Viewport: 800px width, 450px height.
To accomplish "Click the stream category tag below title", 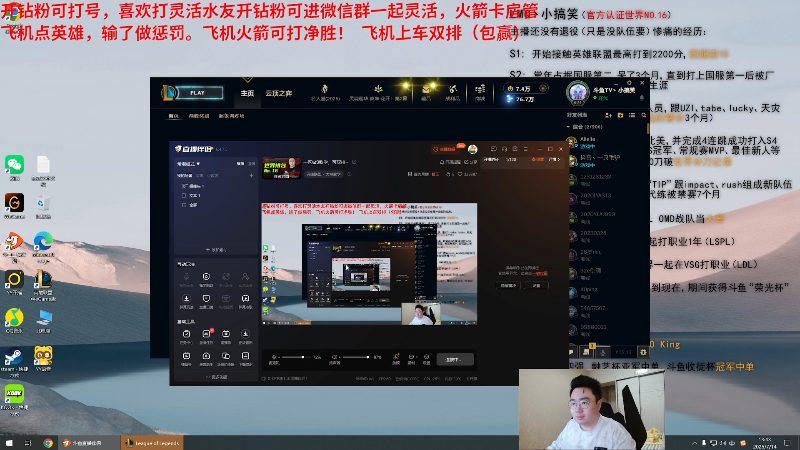I will (323, 174).
